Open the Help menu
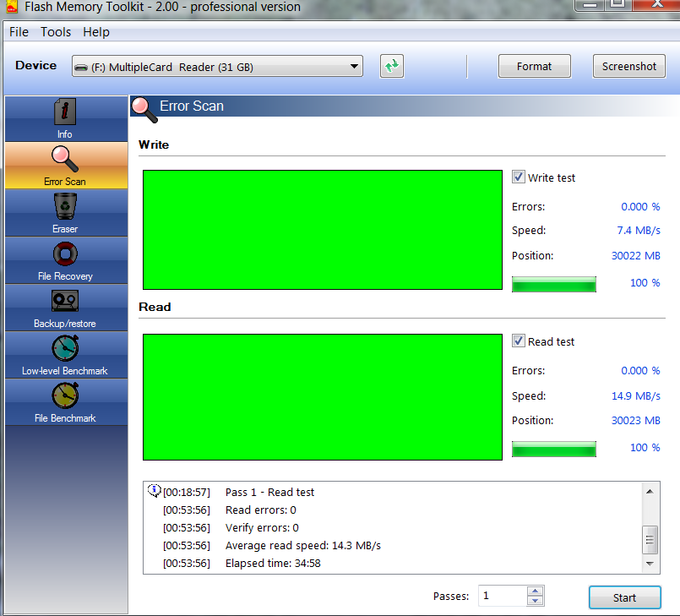 coord(96,32)
